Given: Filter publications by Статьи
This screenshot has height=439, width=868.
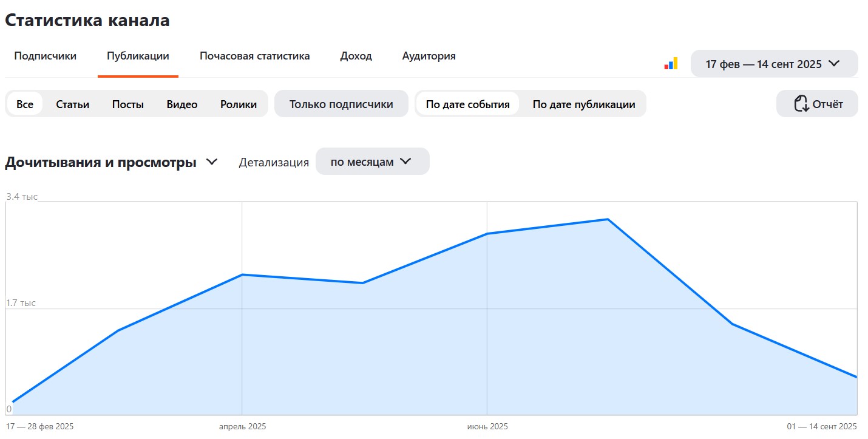Looking at the screenshot, I should [x=73, y=104].
